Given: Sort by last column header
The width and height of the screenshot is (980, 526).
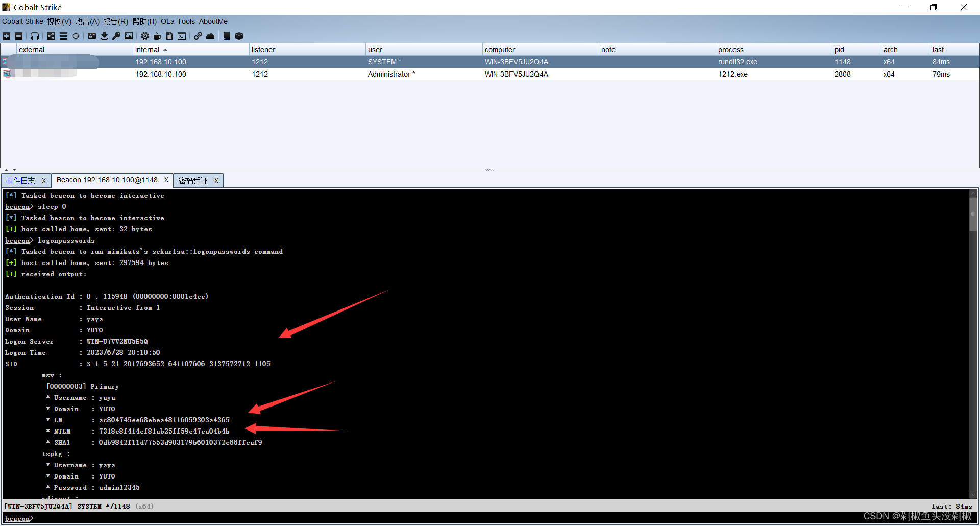Looking at the screenshot, I should click(954, 50).
